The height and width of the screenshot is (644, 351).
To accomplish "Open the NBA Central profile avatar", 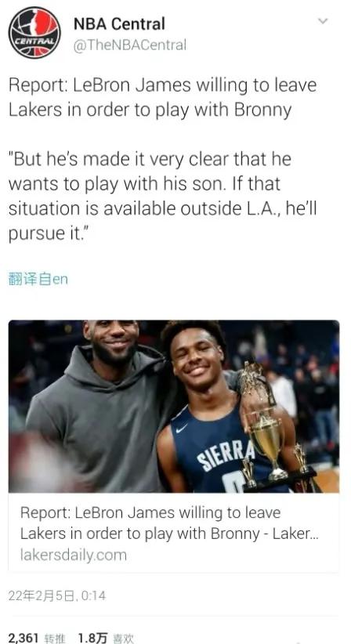I will click(34, 32).
